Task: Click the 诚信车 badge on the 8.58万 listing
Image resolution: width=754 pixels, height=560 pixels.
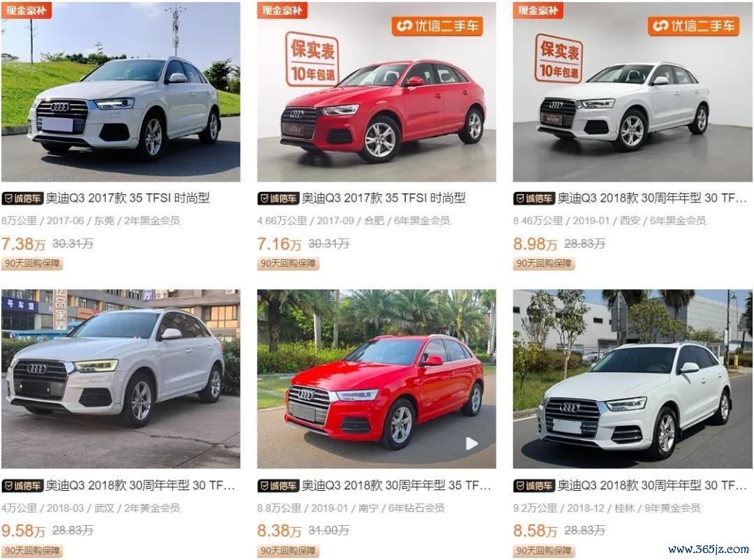Action: click(534, 486)
